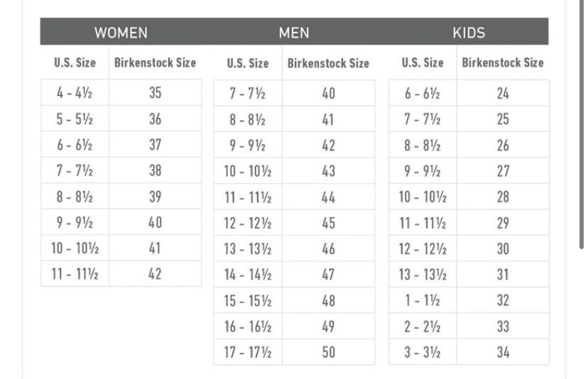The height and width of the screenshot is (379, 588).
Task: Click the MEN section header
Action: [293, 33]
